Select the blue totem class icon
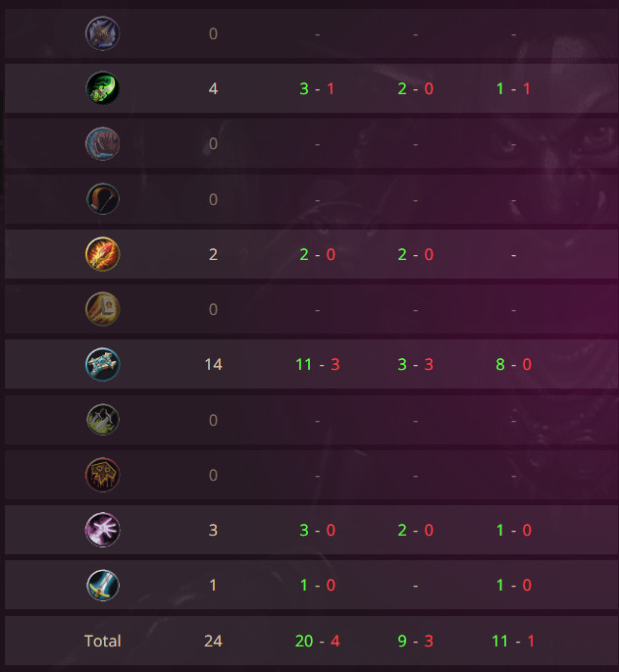 102,364
